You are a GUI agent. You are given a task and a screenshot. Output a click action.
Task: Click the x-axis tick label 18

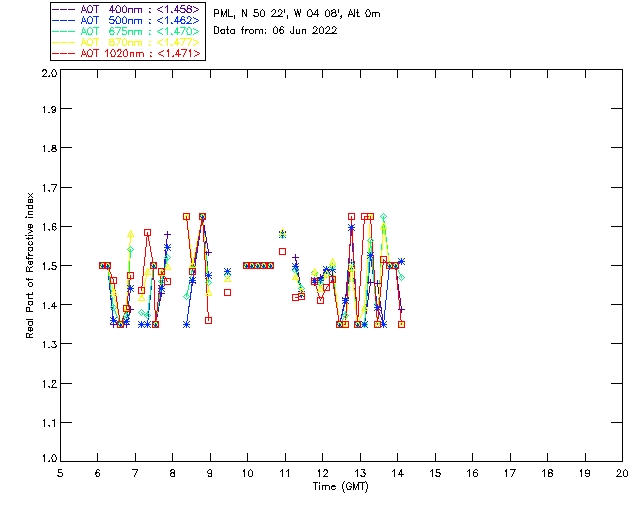[x=548, y=474]
